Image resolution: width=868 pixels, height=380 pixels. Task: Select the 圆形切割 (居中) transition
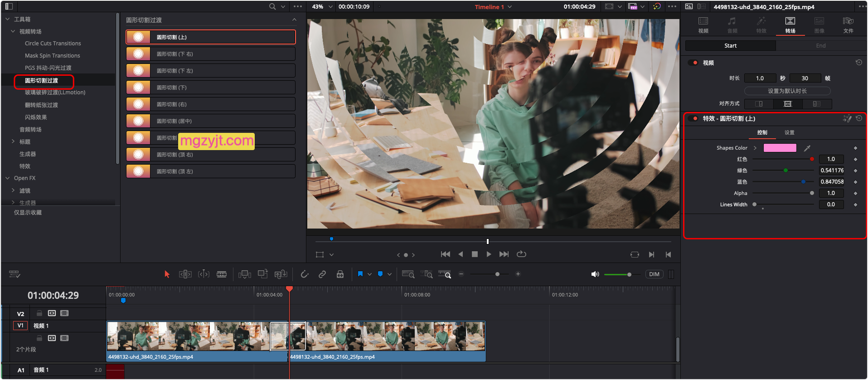211,121
